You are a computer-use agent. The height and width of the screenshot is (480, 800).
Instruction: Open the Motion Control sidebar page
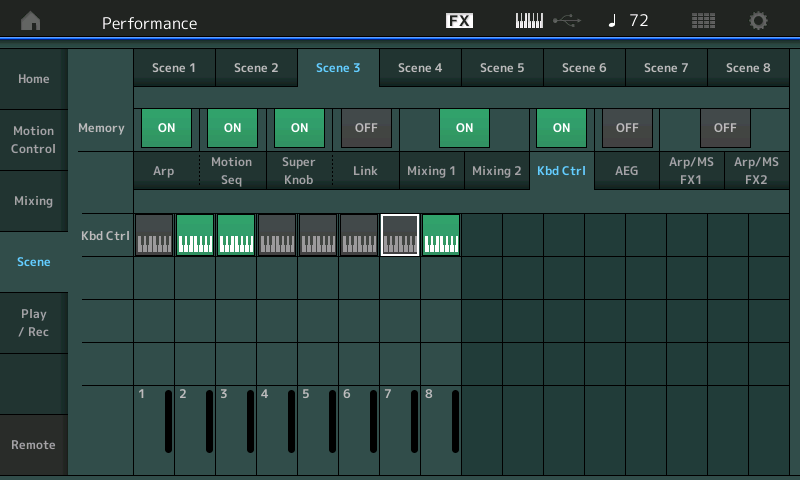[34, 140]
